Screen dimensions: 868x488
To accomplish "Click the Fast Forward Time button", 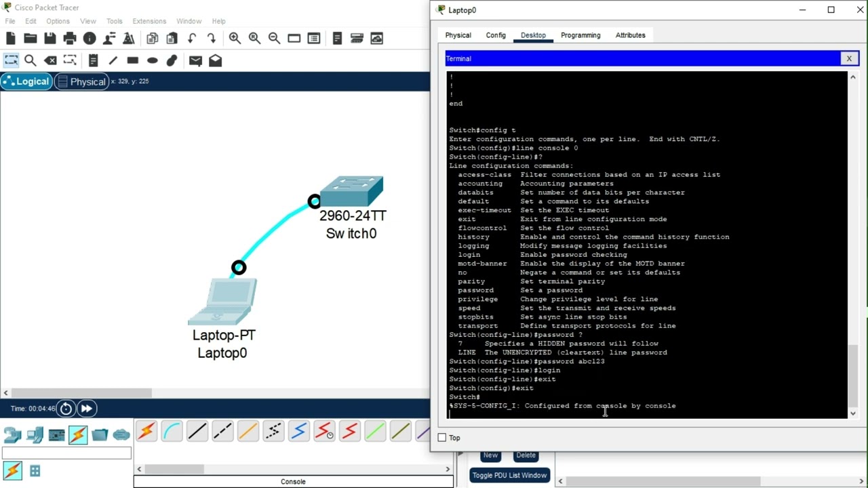I will 86,408.
